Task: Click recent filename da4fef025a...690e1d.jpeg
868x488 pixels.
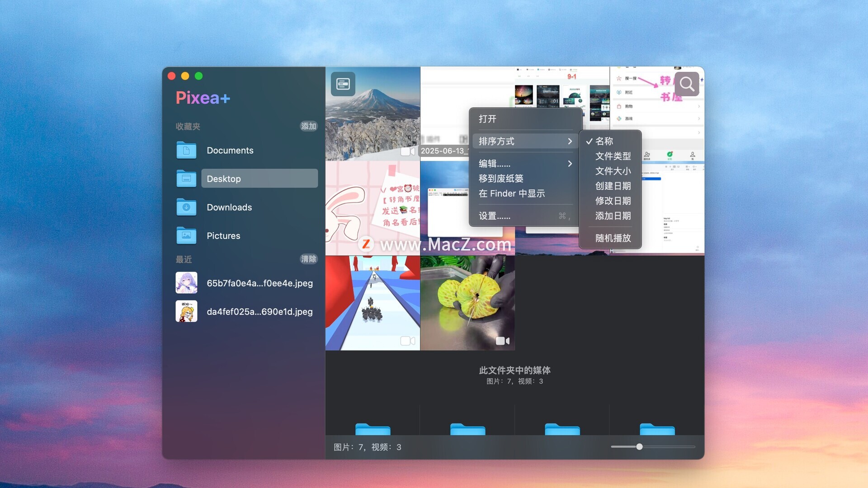Action: point(259,312)
